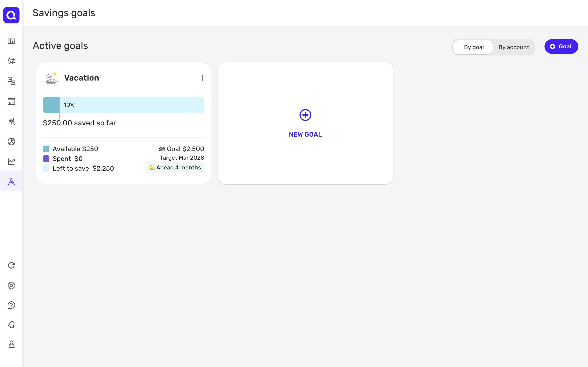This screenshot has width=588, height=367.
Task: Open the calendar sidebar icon
Action: point(11,101)
